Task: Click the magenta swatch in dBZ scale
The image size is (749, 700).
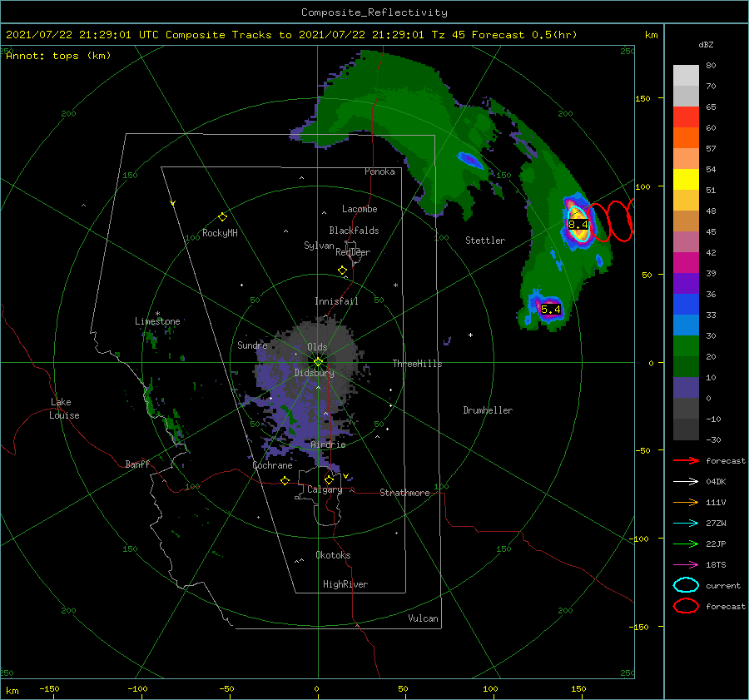Action: 686,263
